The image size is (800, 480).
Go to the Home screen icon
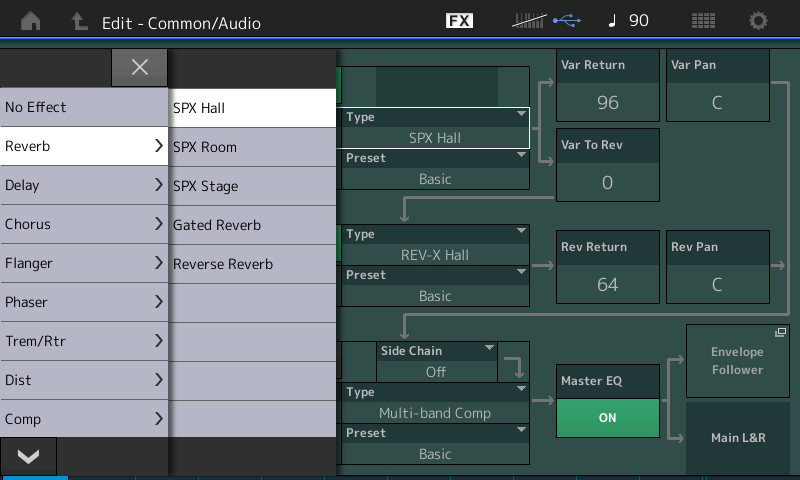[31, 21]
